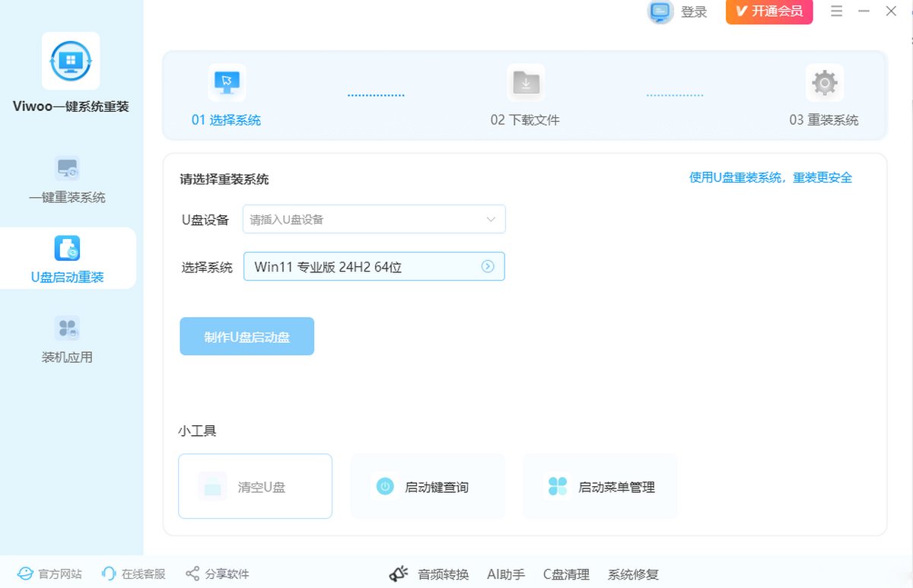Click the 分享软件 share icon

[x=192, y=574]
